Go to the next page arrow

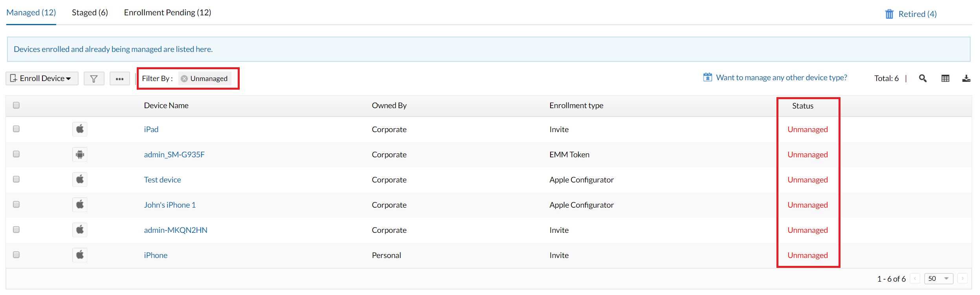(962, 278)
